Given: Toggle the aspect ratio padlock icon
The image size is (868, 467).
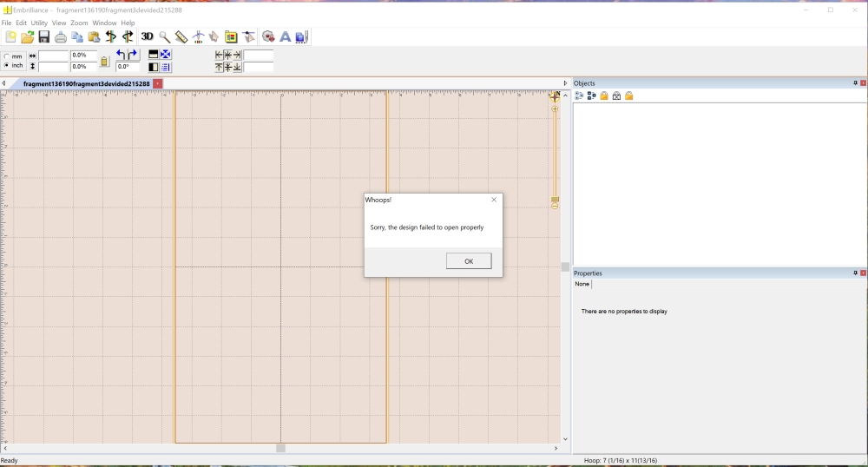Looking at the screenshot, I should click(x=104, y=61).
